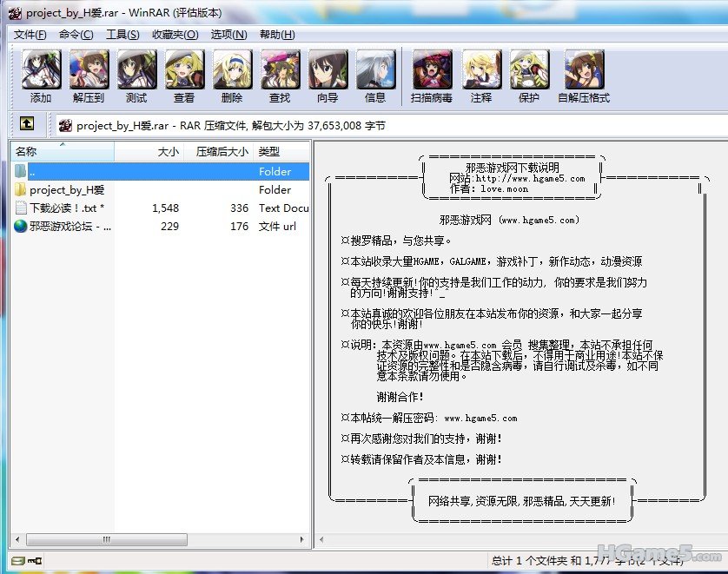Click the size value 229 of the url file

[169, 226]
